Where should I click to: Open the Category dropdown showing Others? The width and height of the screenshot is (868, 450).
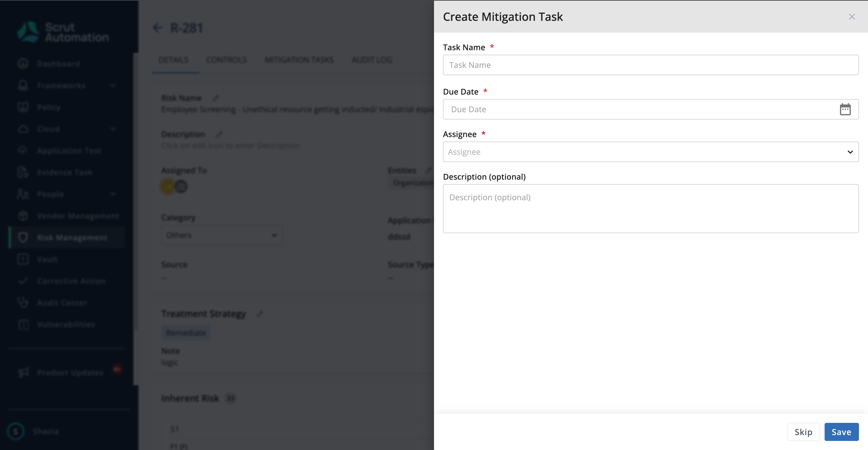(x=222, y=235)
